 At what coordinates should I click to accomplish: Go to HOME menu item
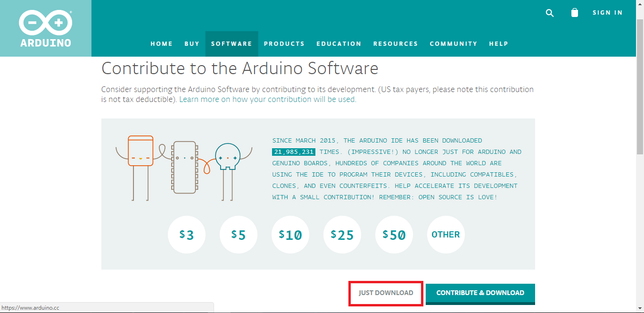[x=162, y=43]
